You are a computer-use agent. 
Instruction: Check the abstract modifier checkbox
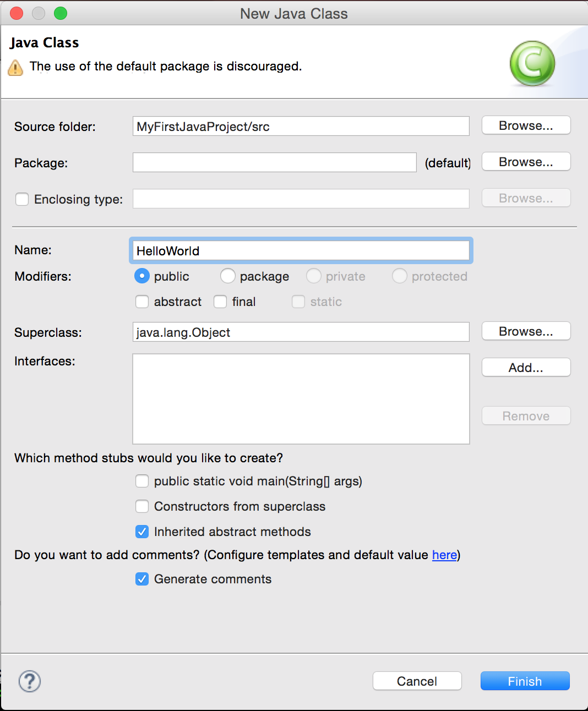pos(142,302)
